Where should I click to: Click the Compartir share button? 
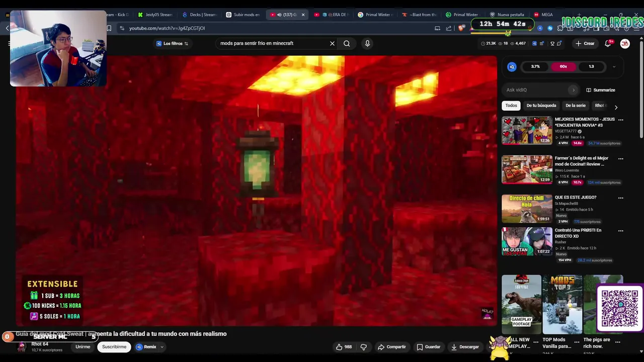pyautogui.click(x=391, y=347)
